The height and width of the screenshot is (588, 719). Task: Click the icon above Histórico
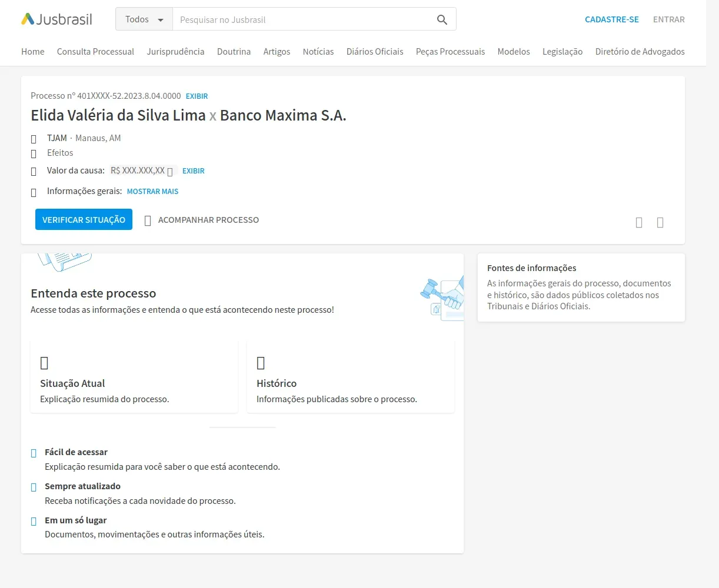(261, 363)
